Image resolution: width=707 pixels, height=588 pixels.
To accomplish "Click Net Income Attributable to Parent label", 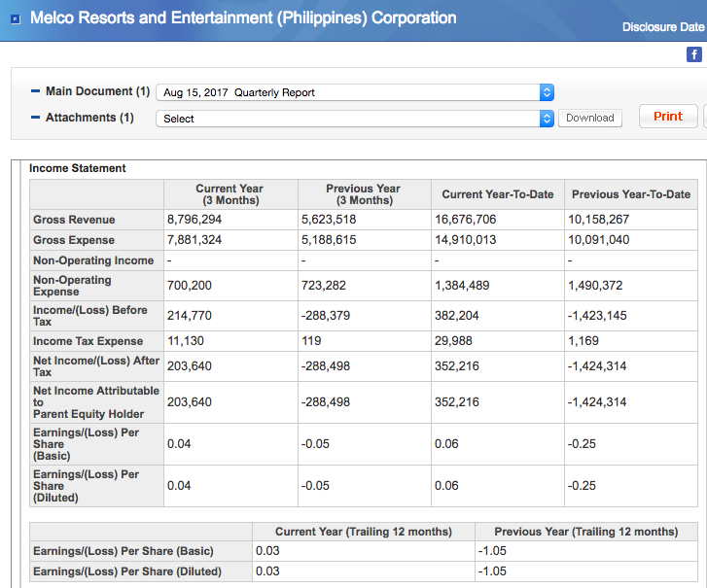I will click(x=96, y=402).
